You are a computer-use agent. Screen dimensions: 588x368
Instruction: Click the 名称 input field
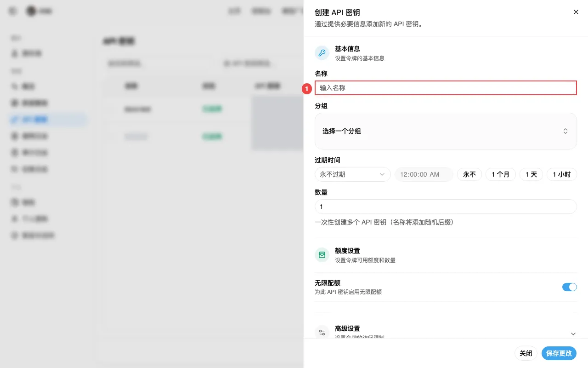point(446,88)
